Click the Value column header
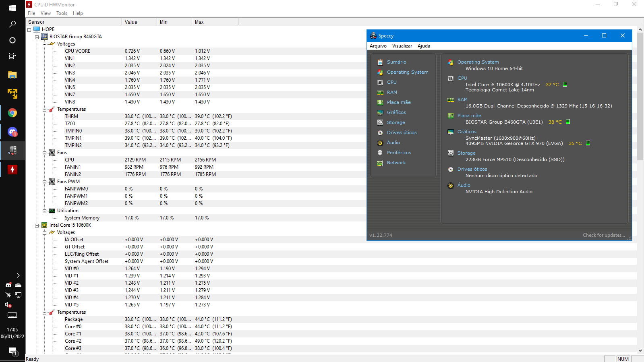This screenshot has width=644, height=362. [x=139, y=22]
